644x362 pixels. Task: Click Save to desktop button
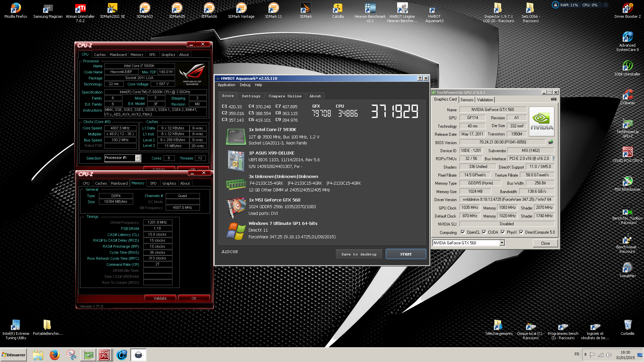point(359,254)
